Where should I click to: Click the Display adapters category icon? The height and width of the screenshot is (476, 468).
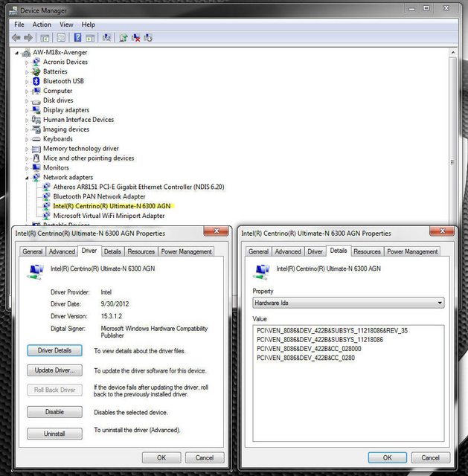tap(36, 110)
